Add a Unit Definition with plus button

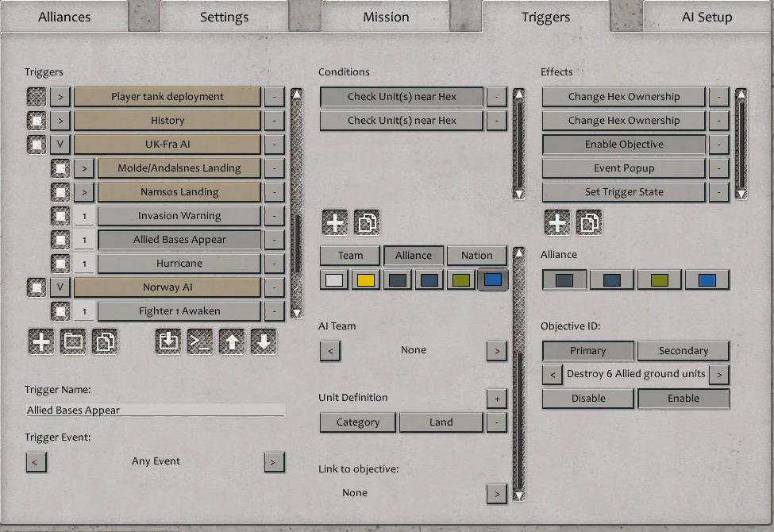click(x=497, y=399)
